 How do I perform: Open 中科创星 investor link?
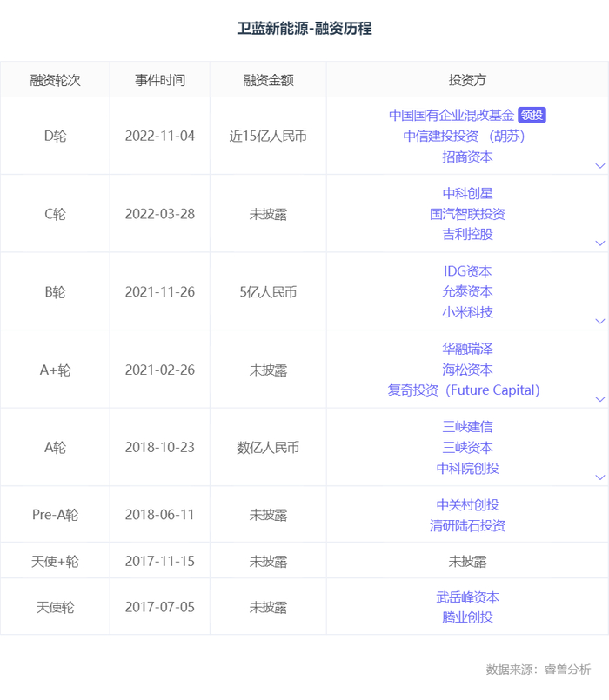point(467,193)
